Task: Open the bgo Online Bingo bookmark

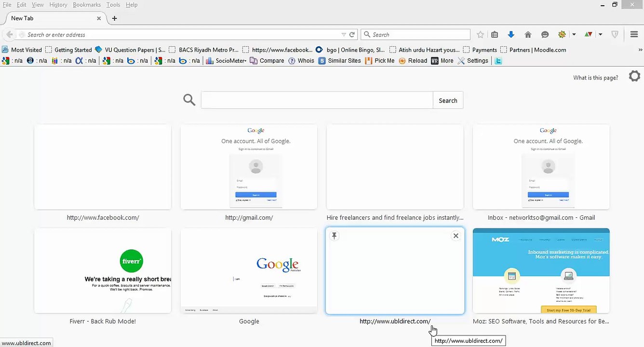Action: 350,50
